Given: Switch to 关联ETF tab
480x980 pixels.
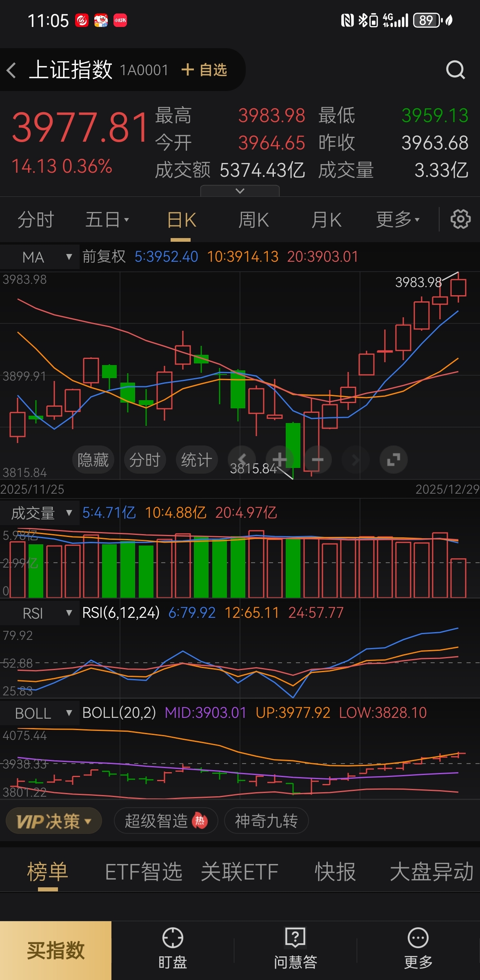Looking at the screenshot, I should click(240, 872).
